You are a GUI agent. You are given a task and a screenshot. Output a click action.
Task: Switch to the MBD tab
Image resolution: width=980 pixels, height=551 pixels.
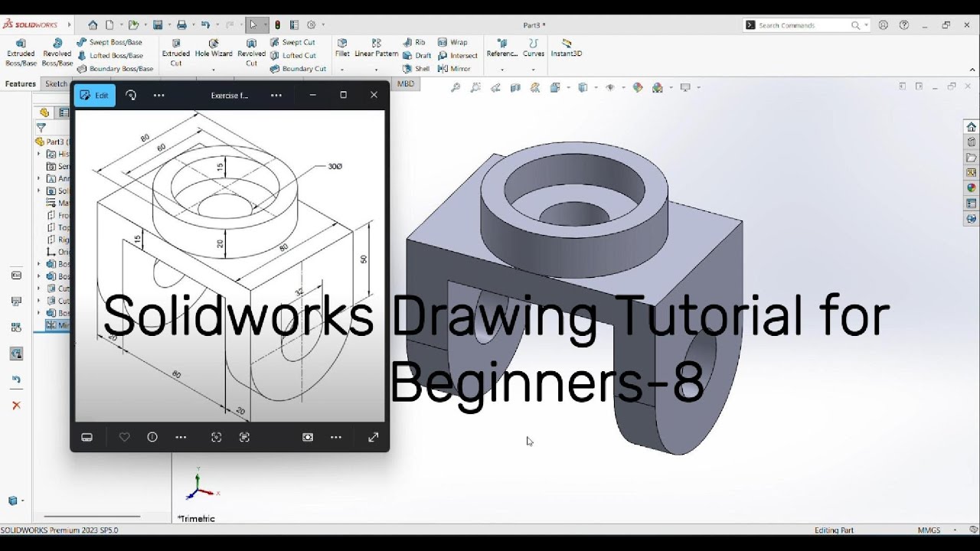(x=406, y=84)
